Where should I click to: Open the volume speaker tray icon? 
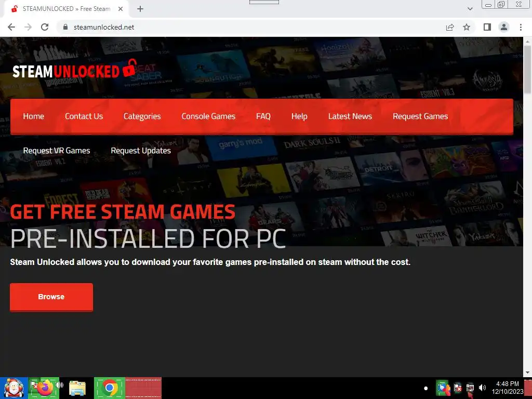pyautogui.click(x=482, y=388)
